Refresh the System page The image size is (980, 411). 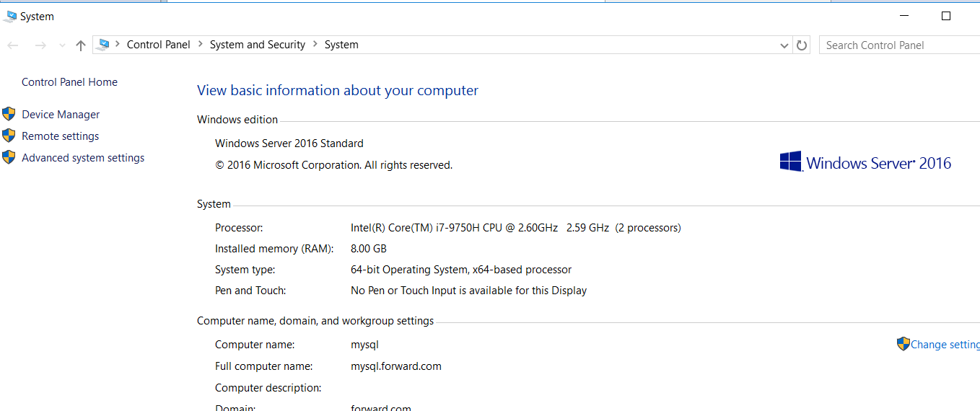coord(802,45)
